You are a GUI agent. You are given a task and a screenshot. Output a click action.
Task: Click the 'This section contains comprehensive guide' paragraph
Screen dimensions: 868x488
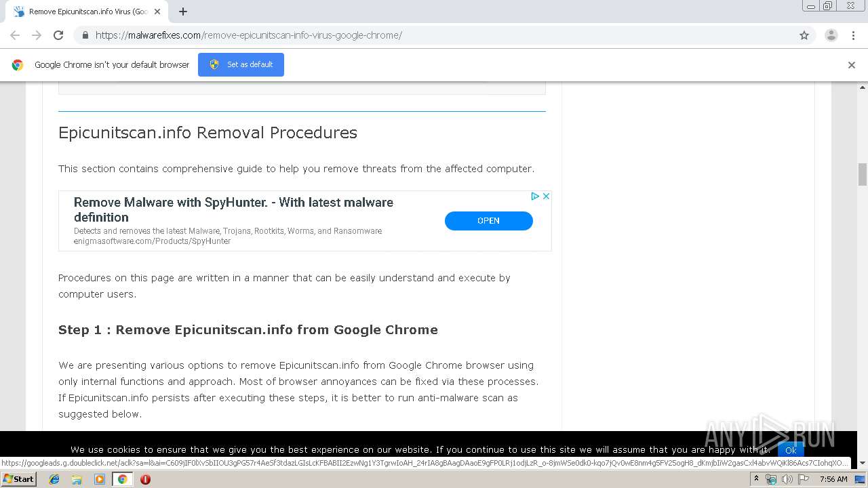[x=296, y=169]
